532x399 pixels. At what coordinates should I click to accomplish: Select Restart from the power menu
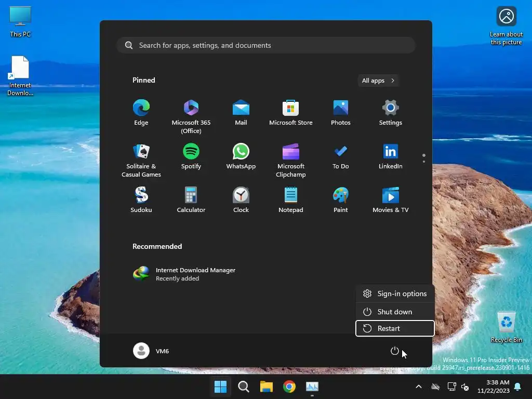pyautogui.click(x=395, y=328)
